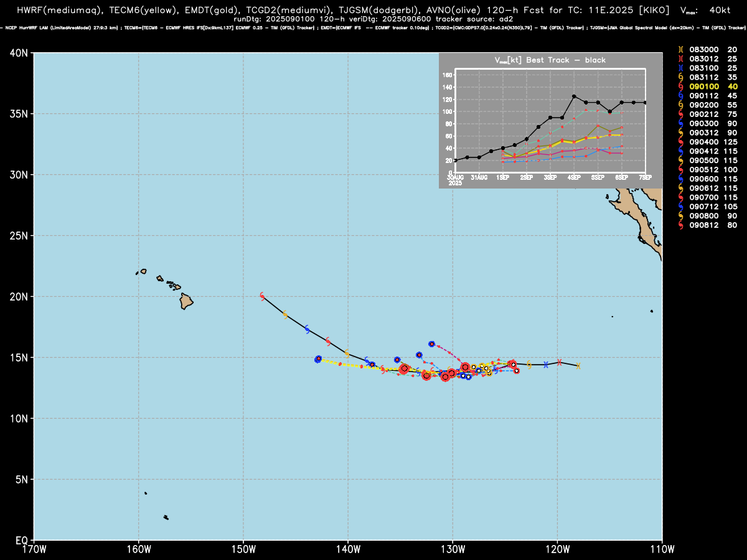
Task: Click the Vmax Best Track inset title
Action: [550, 60]
